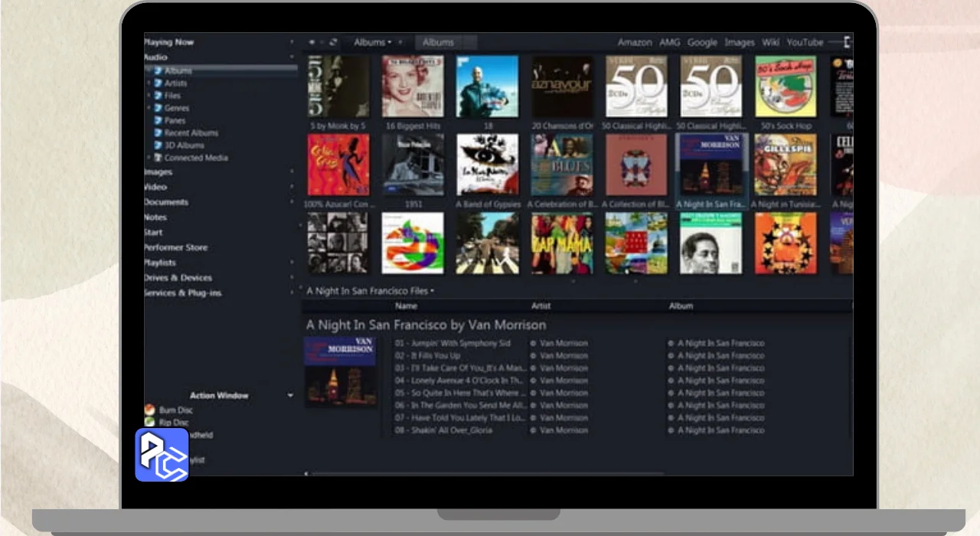The image size is (980, 536).
Task: Click the 3D Albums view icon
Action: 158,145
